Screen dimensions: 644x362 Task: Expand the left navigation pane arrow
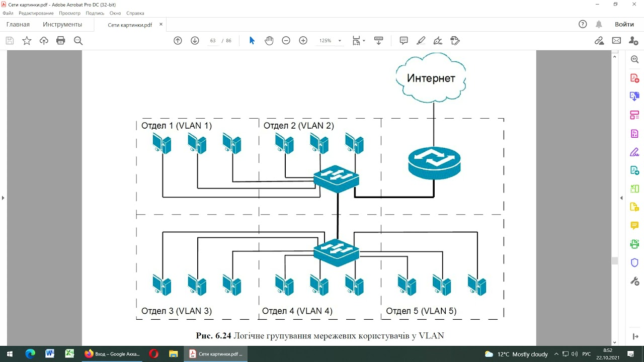(3, 198)
